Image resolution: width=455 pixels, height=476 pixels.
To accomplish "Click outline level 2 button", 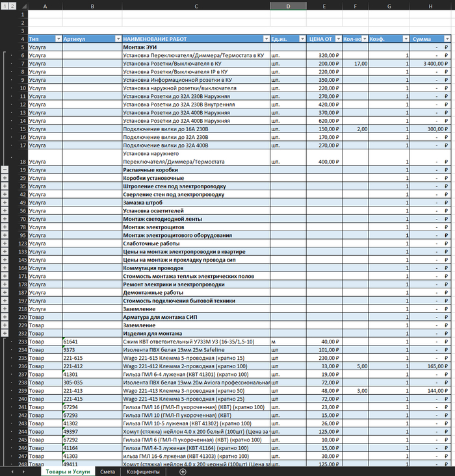I will coord(12,6).
